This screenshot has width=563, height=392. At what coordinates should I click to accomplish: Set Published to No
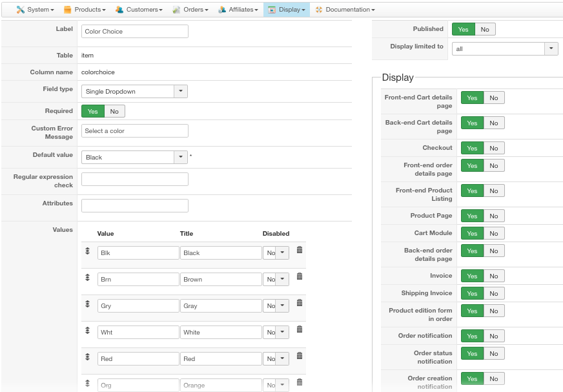(485, 29)
